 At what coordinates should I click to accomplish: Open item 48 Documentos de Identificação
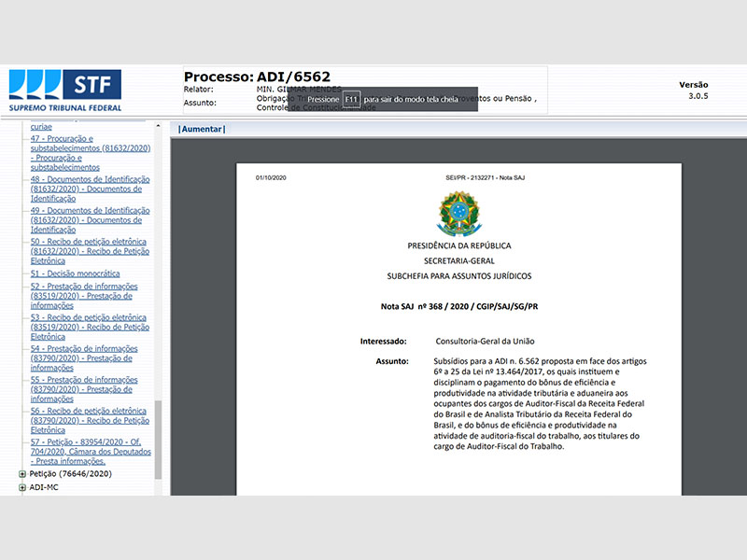tap(90, 189)
